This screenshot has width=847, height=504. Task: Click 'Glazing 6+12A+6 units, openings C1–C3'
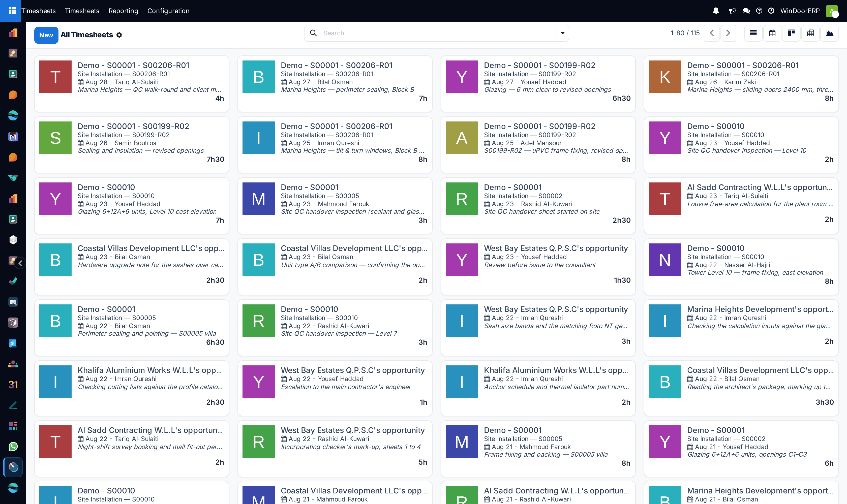click(747, 454)
